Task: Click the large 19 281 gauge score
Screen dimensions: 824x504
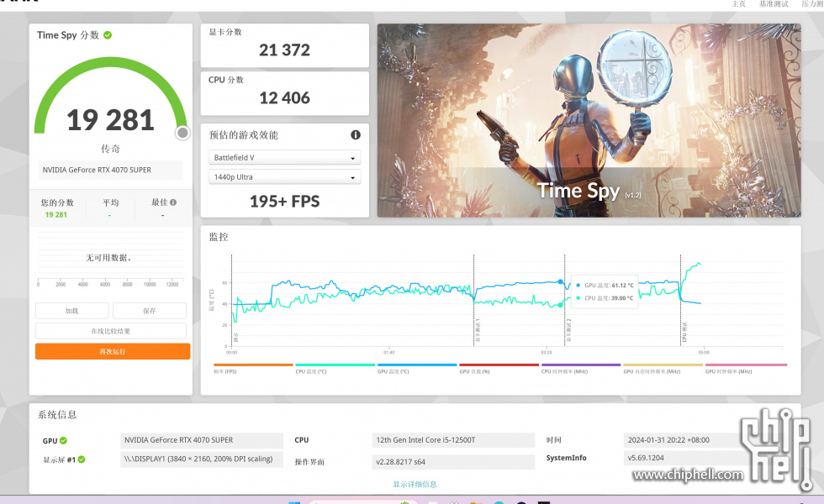Action: tap(110, 119)
